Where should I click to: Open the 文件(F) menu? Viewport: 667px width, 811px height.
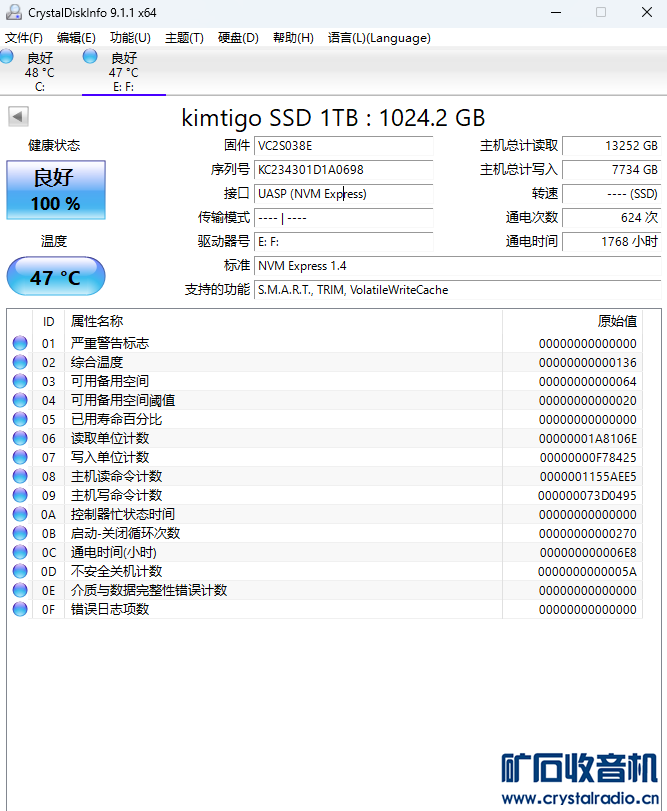point(24,38)
